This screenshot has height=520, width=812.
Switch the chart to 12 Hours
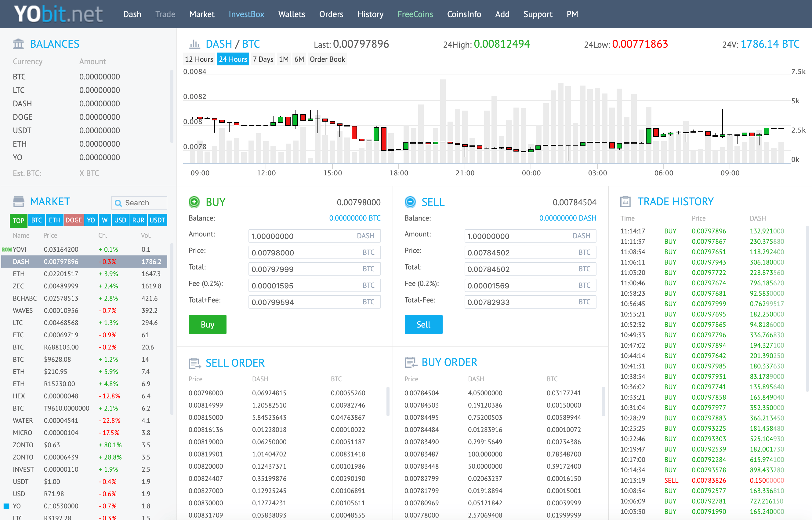pos(199,59)
